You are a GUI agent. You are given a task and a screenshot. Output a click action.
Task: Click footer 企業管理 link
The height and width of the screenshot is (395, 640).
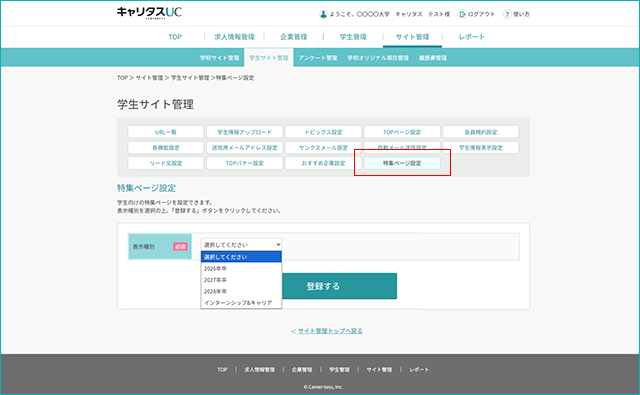click(302, 370)
